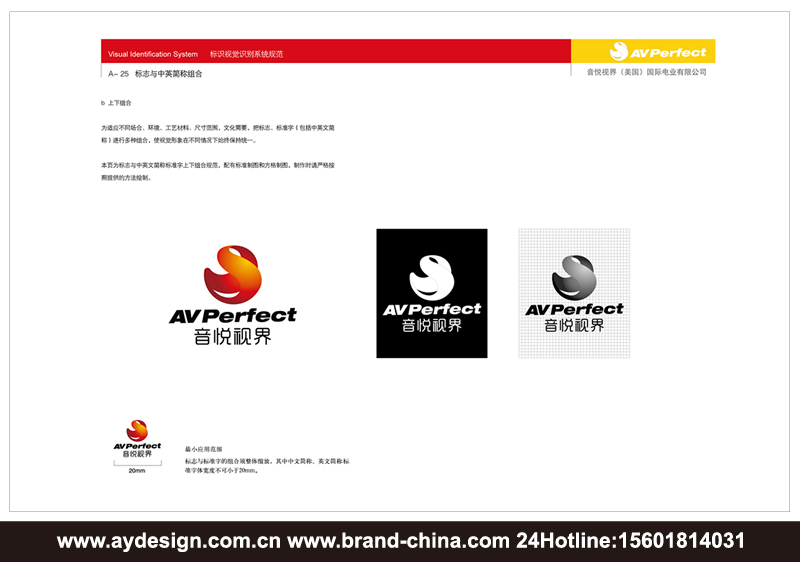The width and height of the screenshot is (800, 562).
Task: Select company name '音悦视界（美国）国际电业有限公司'
Action: [x=646, y=72]
